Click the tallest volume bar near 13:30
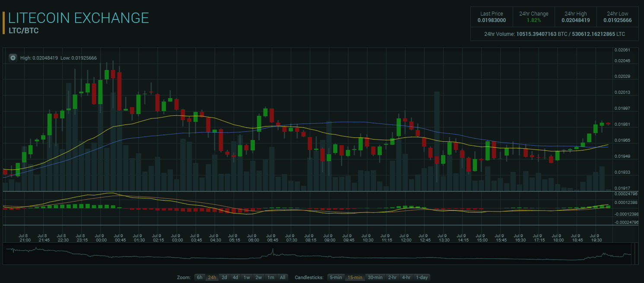Viewport: 644px width, 283px height. click(x=437, y=141)
